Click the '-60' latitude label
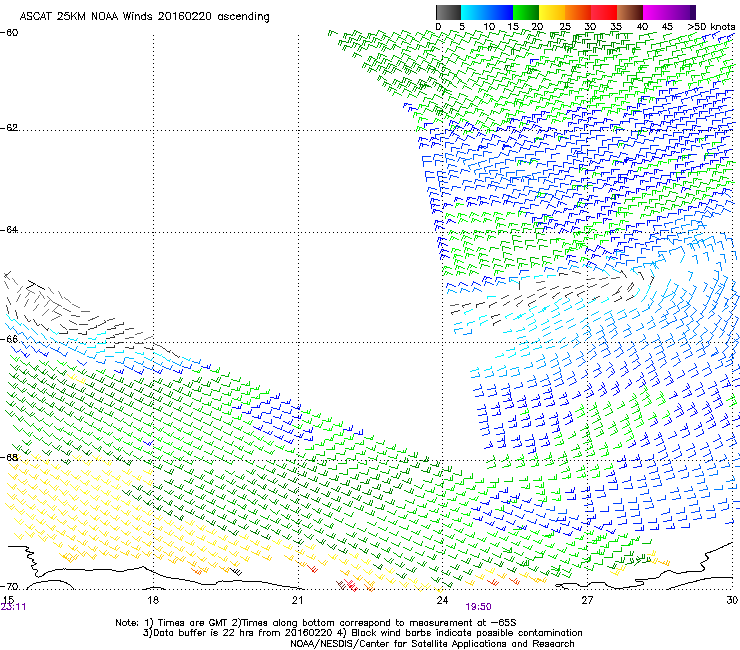 pos(9,33)
